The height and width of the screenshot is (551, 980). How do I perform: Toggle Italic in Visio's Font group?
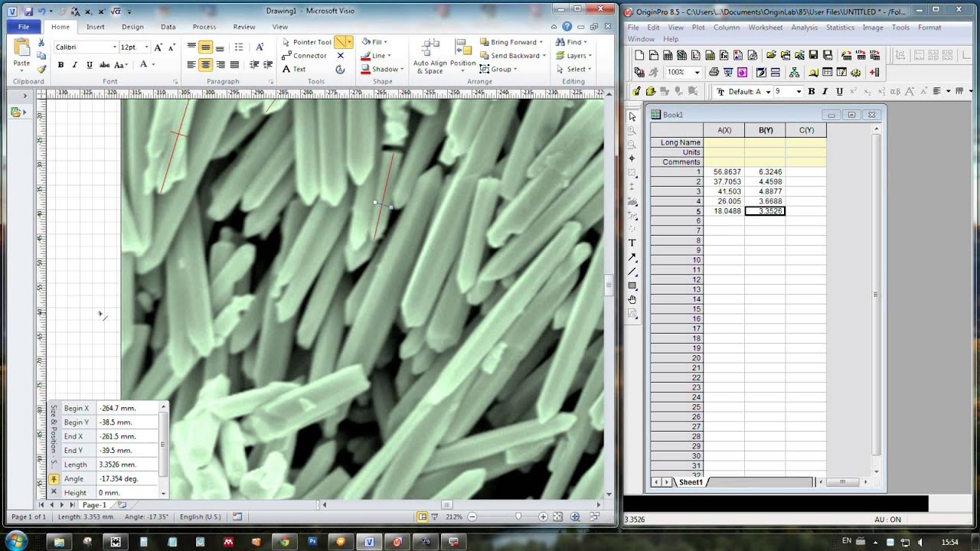point(74,65)
